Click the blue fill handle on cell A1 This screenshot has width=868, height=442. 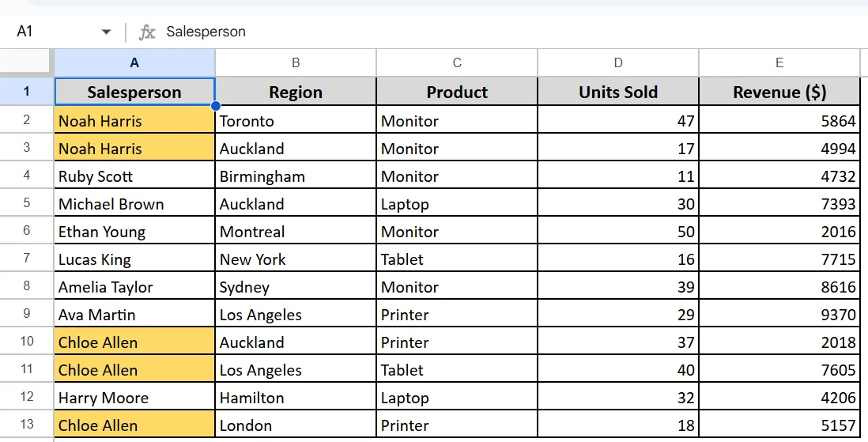(215, 106)
